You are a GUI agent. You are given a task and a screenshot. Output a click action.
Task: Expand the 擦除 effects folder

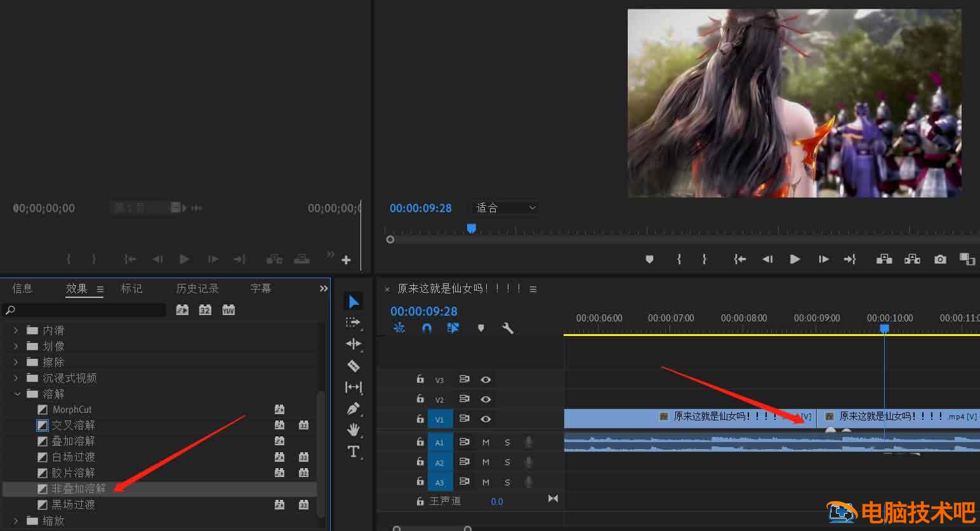coord(17,362)
